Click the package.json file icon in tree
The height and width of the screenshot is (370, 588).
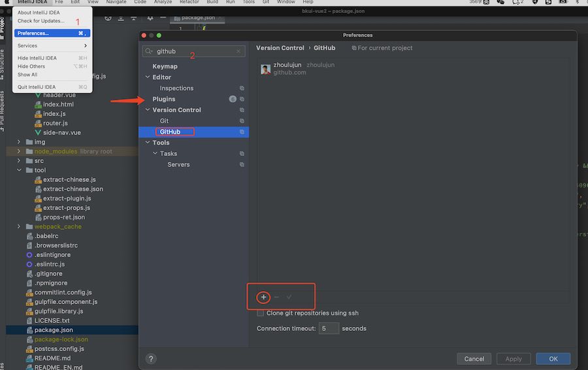[x=29, y=330]
